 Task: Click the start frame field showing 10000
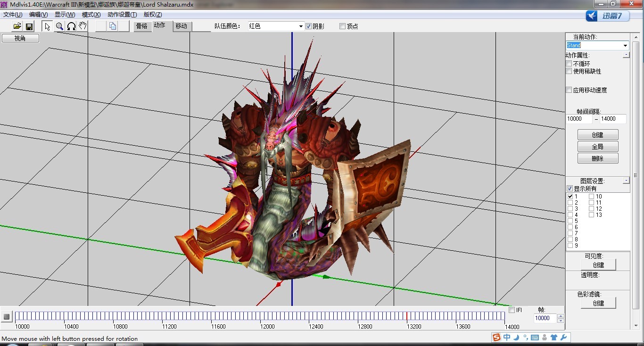click(x=579, y=119)
